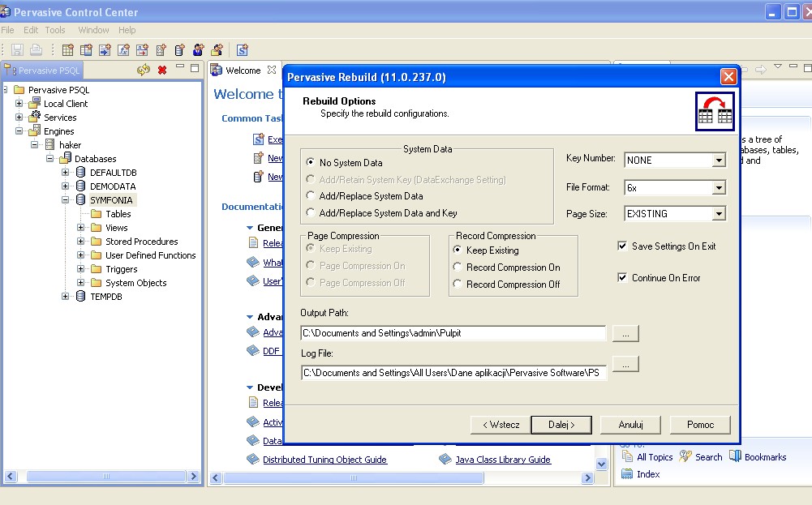Image resolution: width=812 pixels, height=505 pixels.
Task: Open the File Format dropdown
Action: pyautogui.click(x=719, y=187)
